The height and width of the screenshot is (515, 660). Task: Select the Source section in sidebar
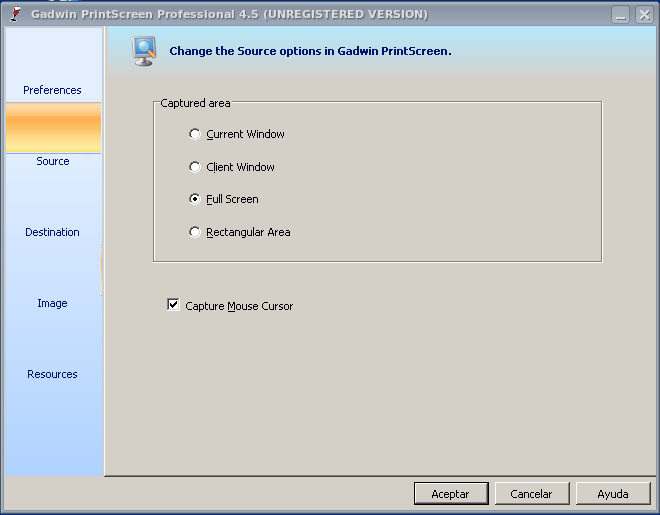(53, 161)
